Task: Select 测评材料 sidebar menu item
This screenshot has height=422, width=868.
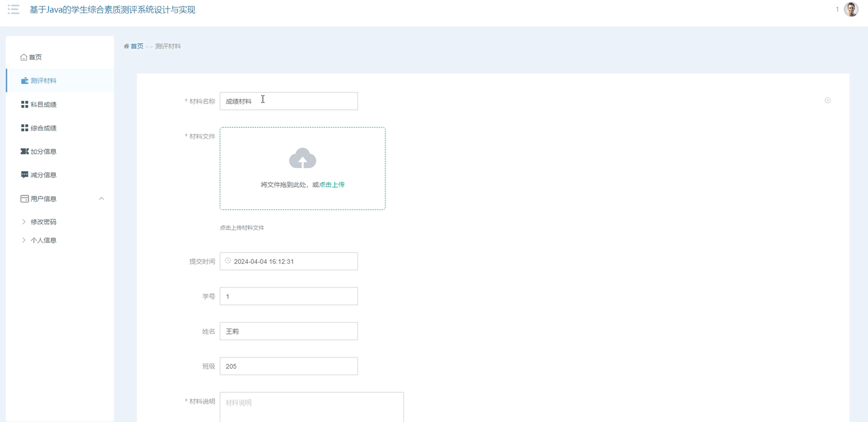Action: point(60,80)
